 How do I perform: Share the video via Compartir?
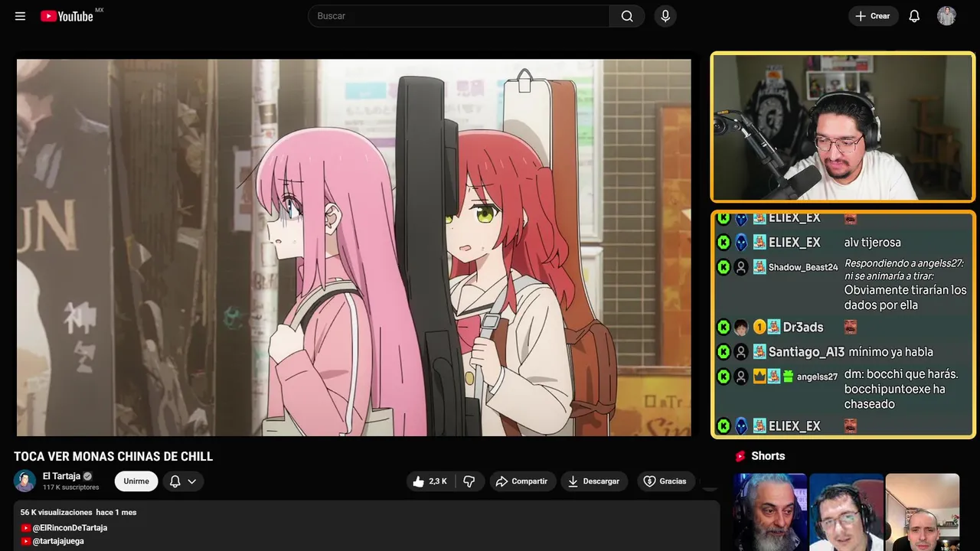(x=522, y=481)
